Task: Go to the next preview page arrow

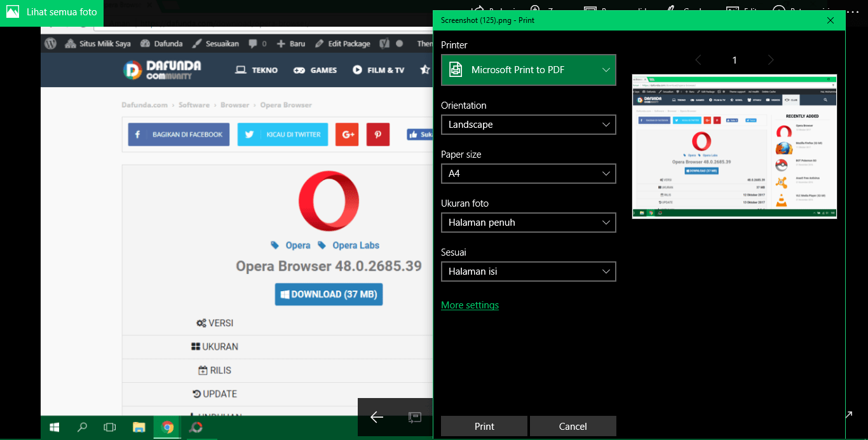Action: tap(771, 60)
